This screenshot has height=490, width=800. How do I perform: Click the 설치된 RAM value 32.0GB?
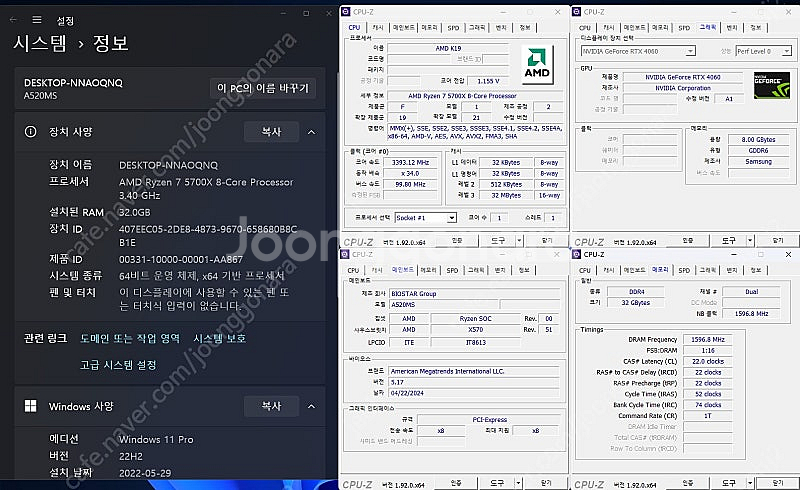[135, 212]
